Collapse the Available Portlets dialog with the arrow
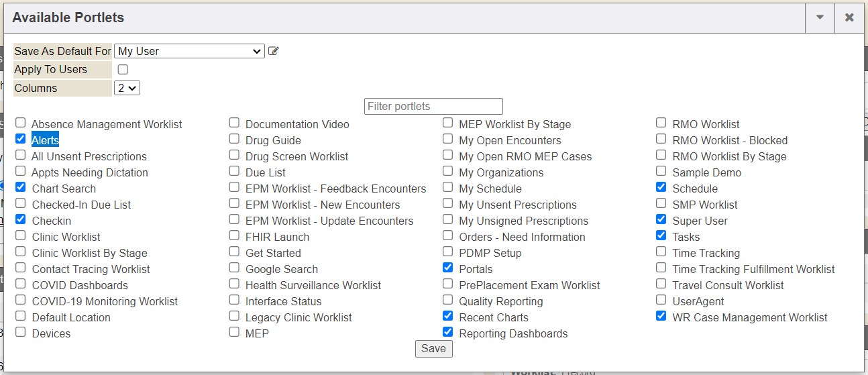 (820, 17)
